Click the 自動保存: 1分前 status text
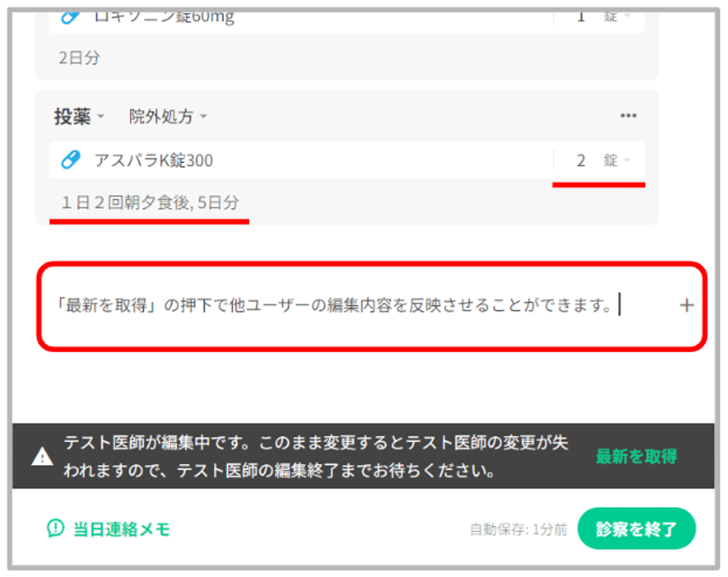Viewport: 728px width, 577px height. [518, 529]
